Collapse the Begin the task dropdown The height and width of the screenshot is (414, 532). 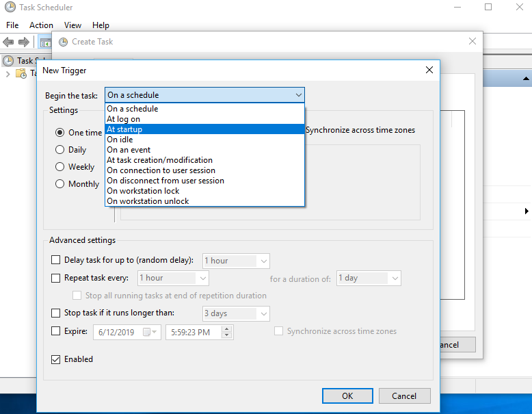click(x=299, y=95)
